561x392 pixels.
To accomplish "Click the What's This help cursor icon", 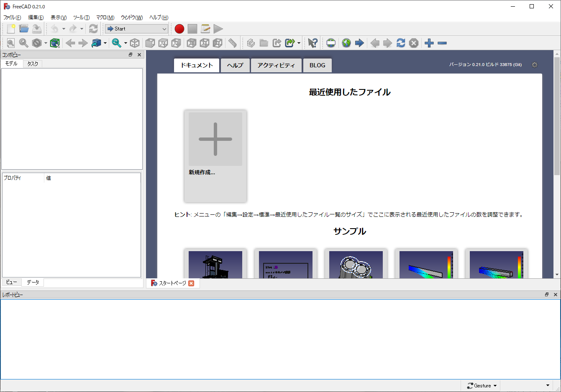I will [313, 43].
